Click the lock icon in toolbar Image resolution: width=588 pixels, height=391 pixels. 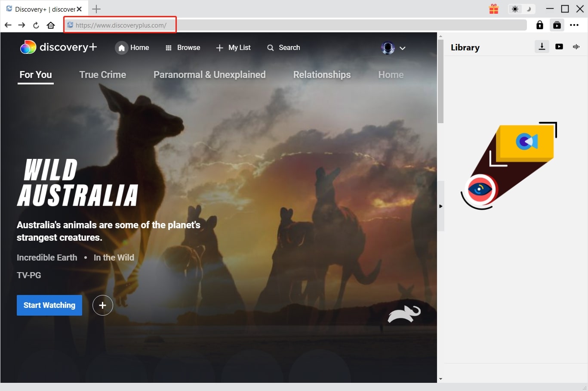click(539, 25)
